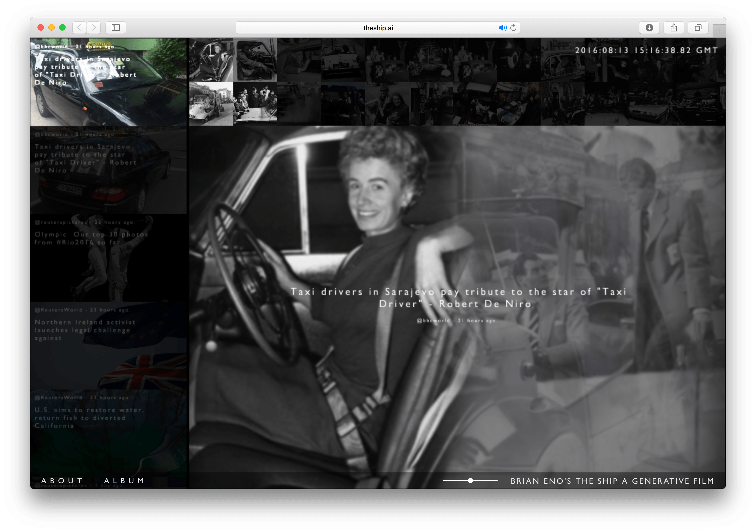Select the highlighted BBC taxi drivers story
This screenshot has height=532, width=756.
tap(108, 82)
